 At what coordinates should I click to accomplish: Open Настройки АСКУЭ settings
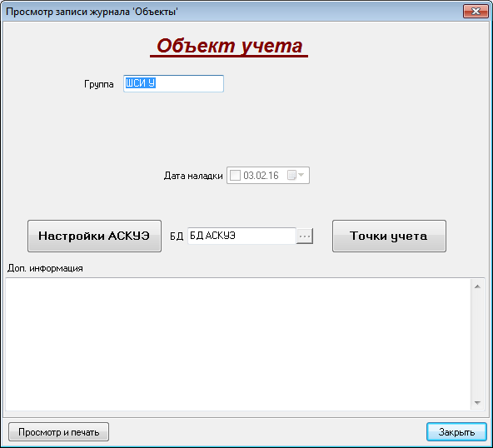point(94,236)
